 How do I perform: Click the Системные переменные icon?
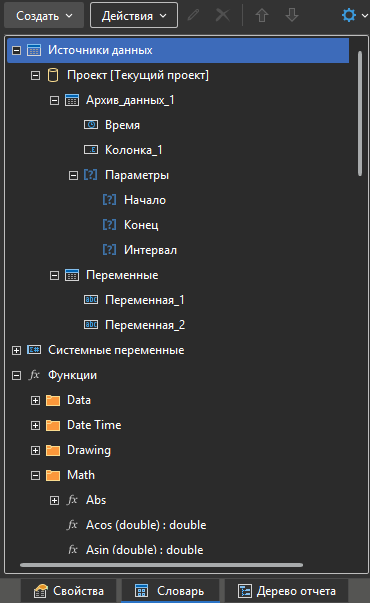[34, 350]
